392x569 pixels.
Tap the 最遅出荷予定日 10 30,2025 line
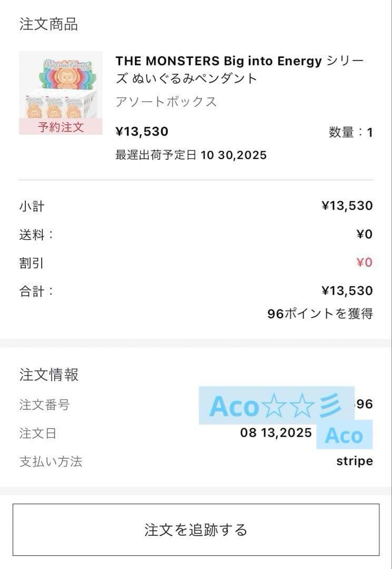click(191, 155)
